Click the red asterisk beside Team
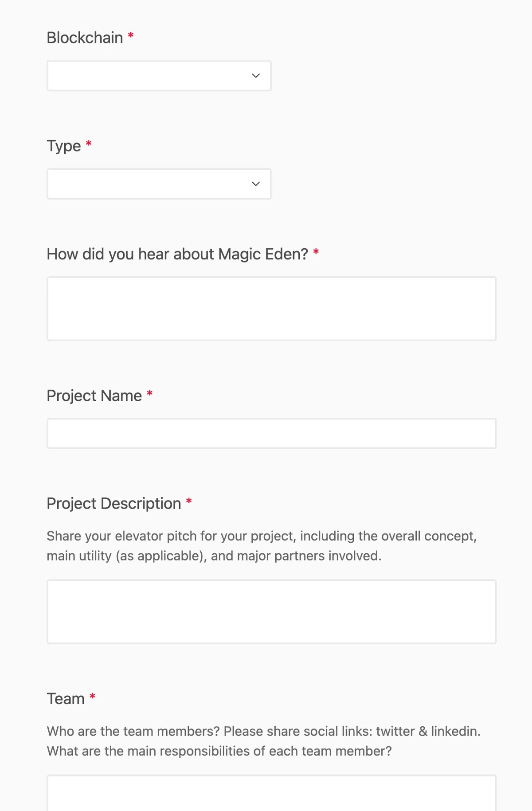532x811 pixels. 92,697
